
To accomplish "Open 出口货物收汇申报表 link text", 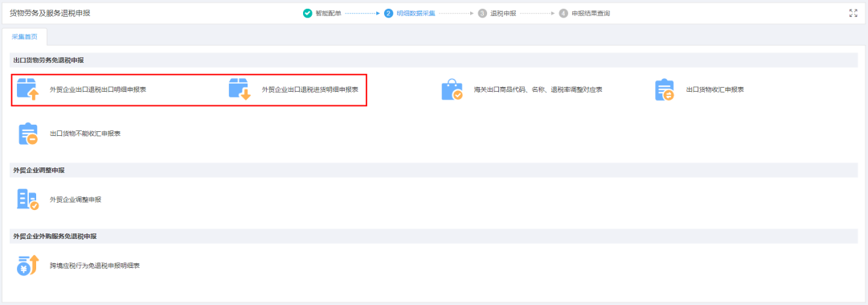I will tap(714, 89).
